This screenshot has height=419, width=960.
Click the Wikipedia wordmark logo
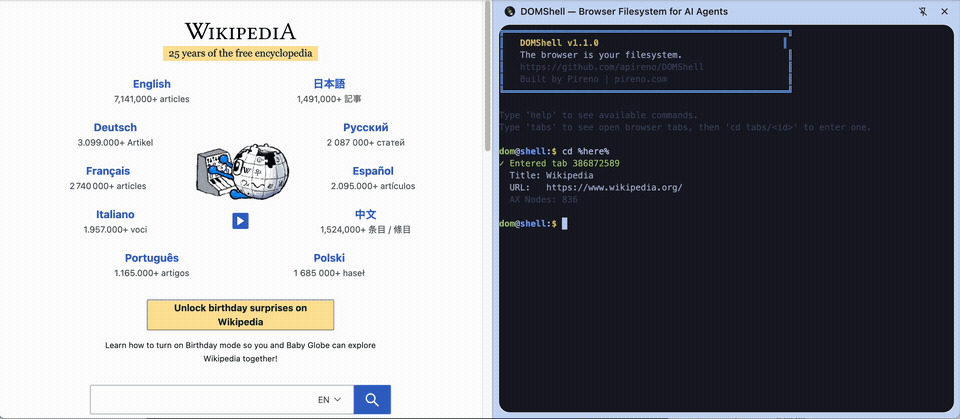[240, 31]
